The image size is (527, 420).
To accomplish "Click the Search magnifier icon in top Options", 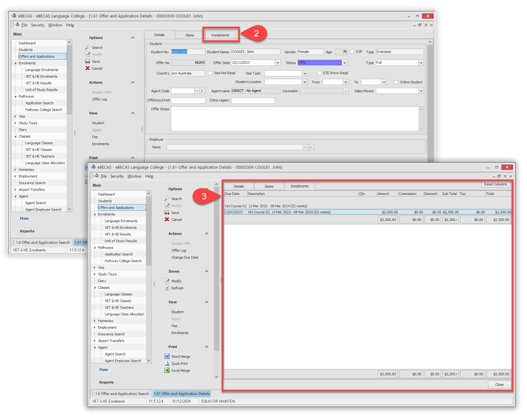I will (88, 47).
